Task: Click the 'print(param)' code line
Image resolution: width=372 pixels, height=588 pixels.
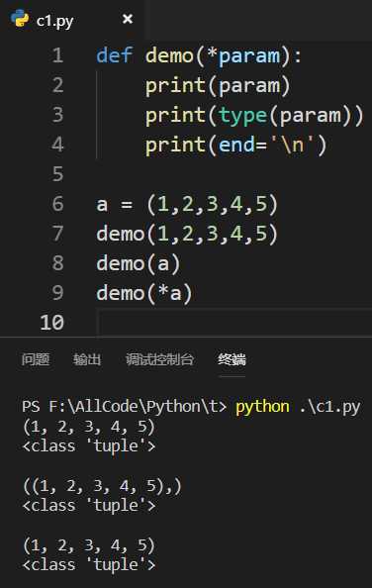Action: [218, 86]
